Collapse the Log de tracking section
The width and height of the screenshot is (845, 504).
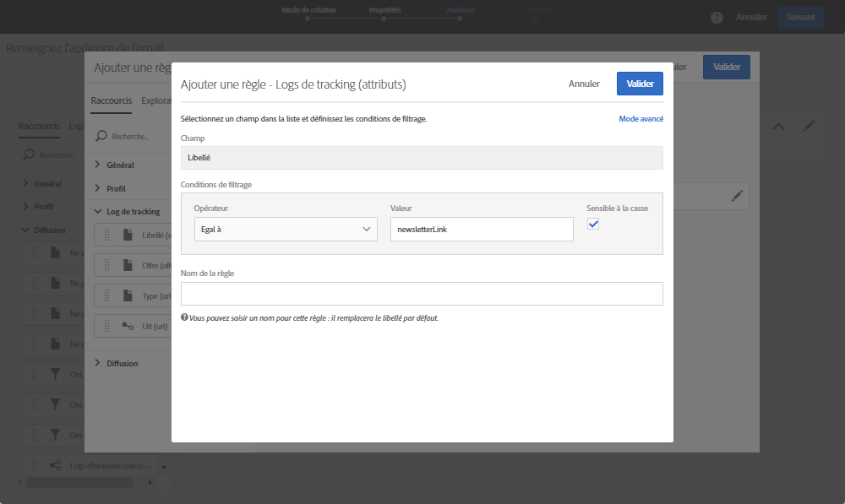97,211
